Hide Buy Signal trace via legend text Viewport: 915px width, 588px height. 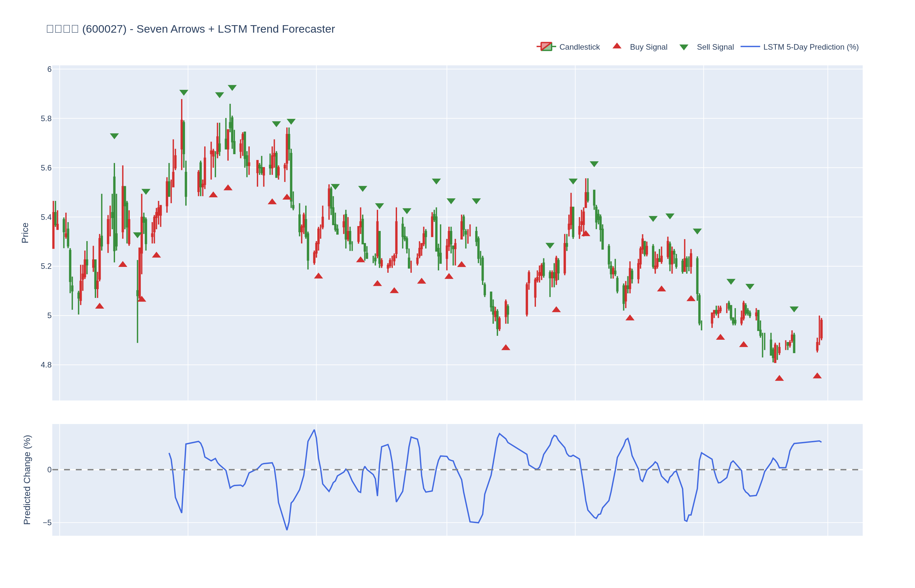coord(648,47)
